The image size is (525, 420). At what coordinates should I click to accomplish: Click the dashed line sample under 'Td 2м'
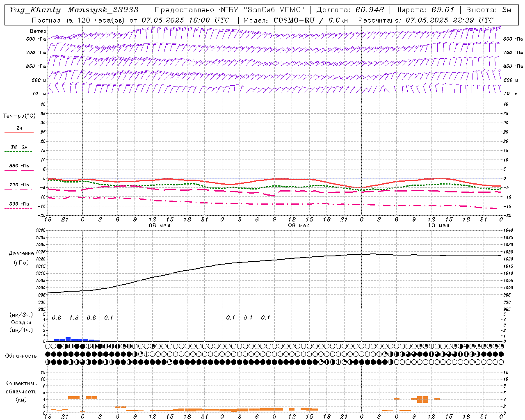(x=18, y=152)
